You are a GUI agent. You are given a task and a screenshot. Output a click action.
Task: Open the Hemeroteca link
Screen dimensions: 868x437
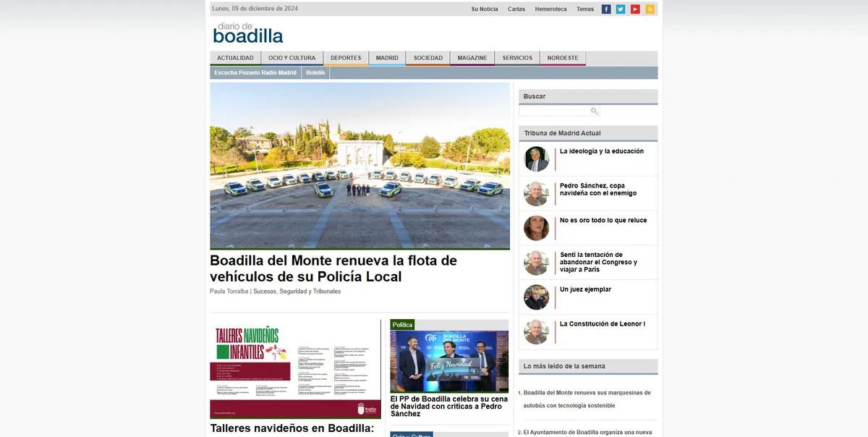551,9
